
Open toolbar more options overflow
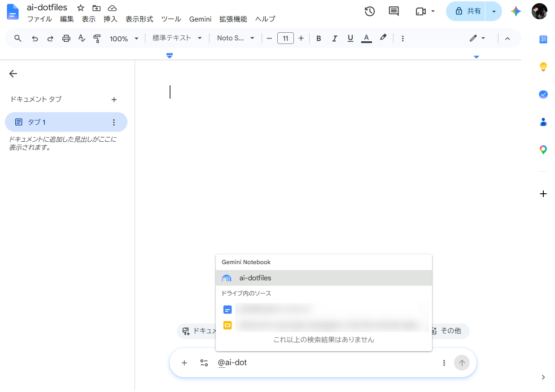pos(402,39)
